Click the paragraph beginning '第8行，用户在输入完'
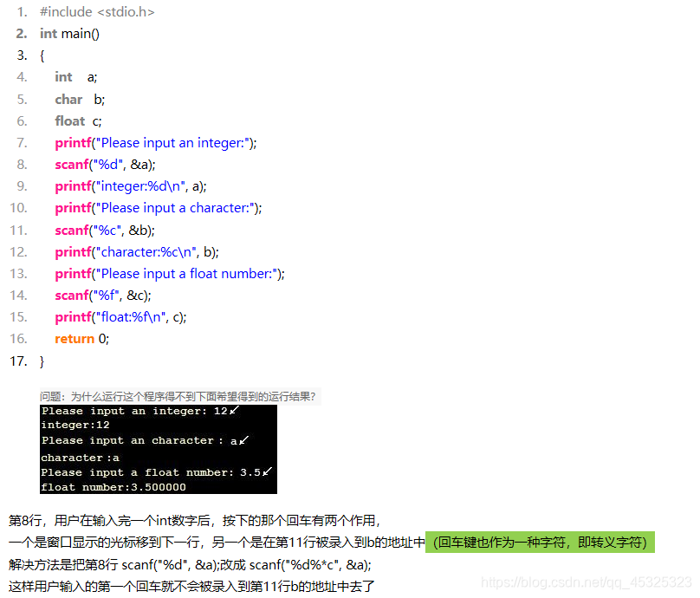 [194, 521]
